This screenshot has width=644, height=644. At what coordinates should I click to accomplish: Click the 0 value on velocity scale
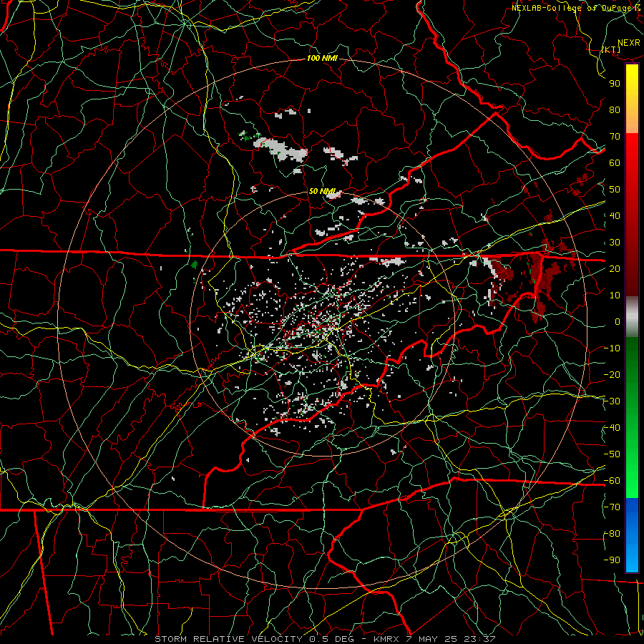pos(618,321)
